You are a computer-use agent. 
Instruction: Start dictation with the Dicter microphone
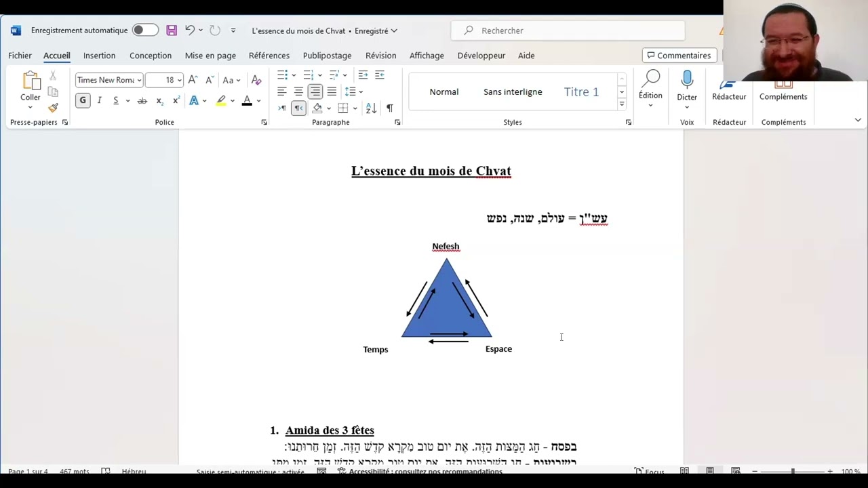687,79
